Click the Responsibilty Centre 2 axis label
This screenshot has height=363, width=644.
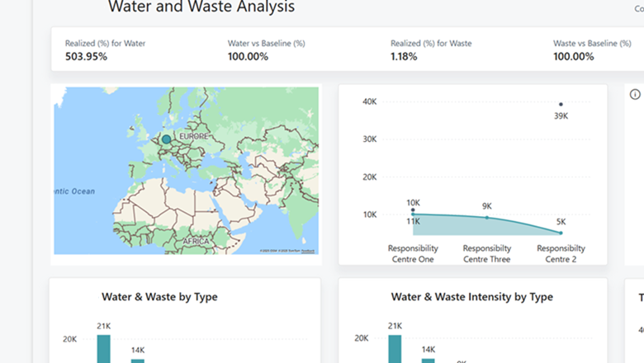(561, 253)
